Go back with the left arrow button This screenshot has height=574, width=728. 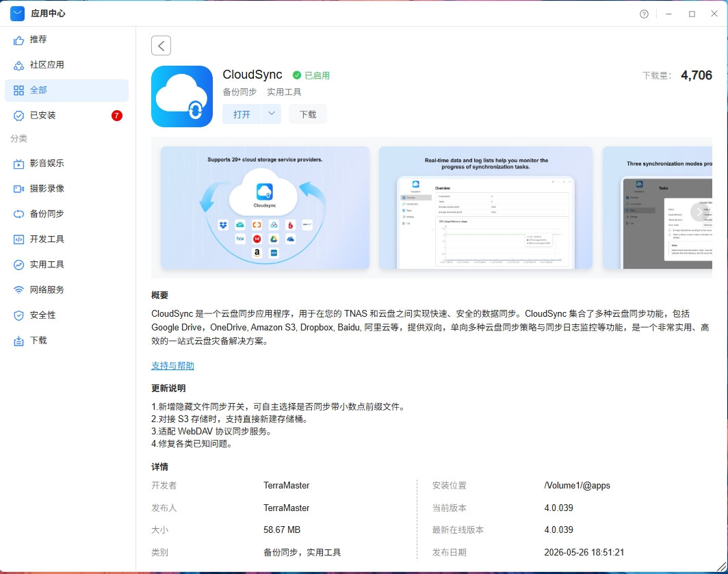tap(161, 46)
